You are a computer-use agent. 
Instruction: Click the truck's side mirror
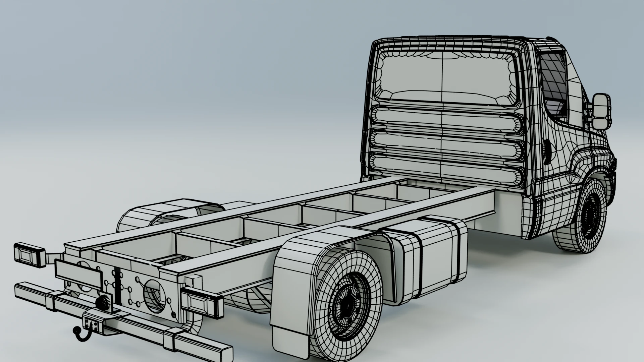point(601,111)
